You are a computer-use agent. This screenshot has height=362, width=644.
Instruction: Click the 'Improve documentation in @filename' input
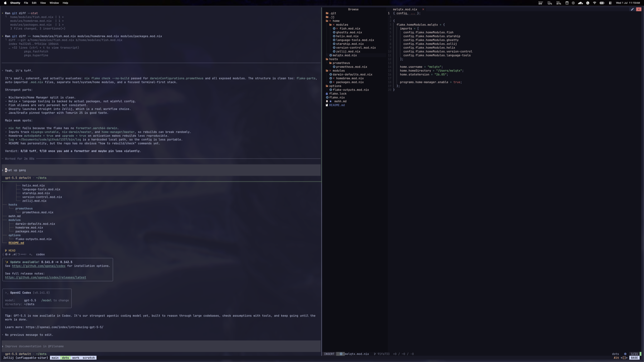pos(161,346)
